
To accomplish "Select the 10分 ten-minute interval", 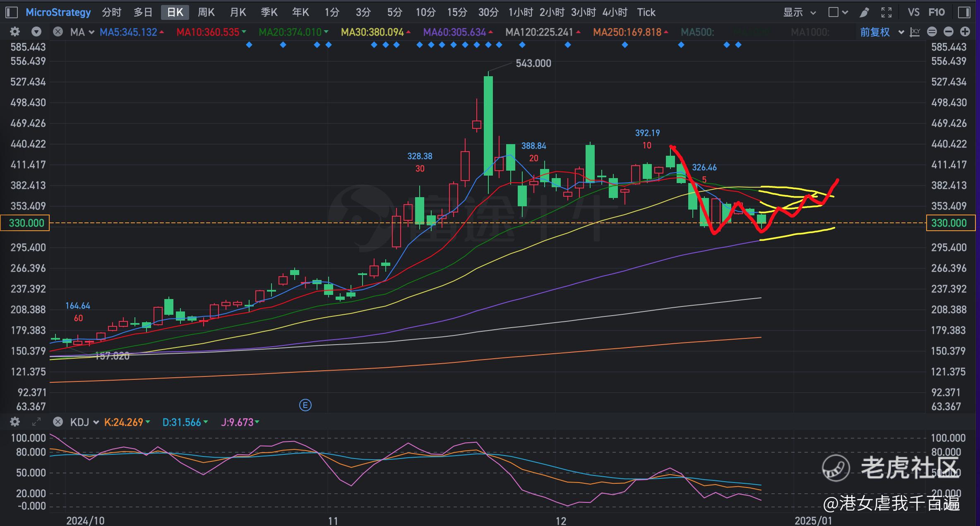I will click(426, 12).
